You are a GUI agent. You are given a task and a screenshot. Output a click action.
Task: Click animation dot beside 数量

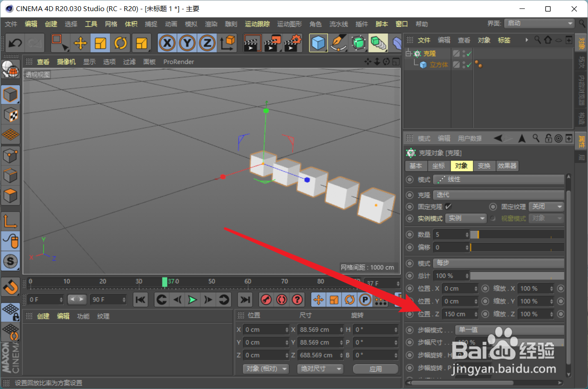[410, 234]
